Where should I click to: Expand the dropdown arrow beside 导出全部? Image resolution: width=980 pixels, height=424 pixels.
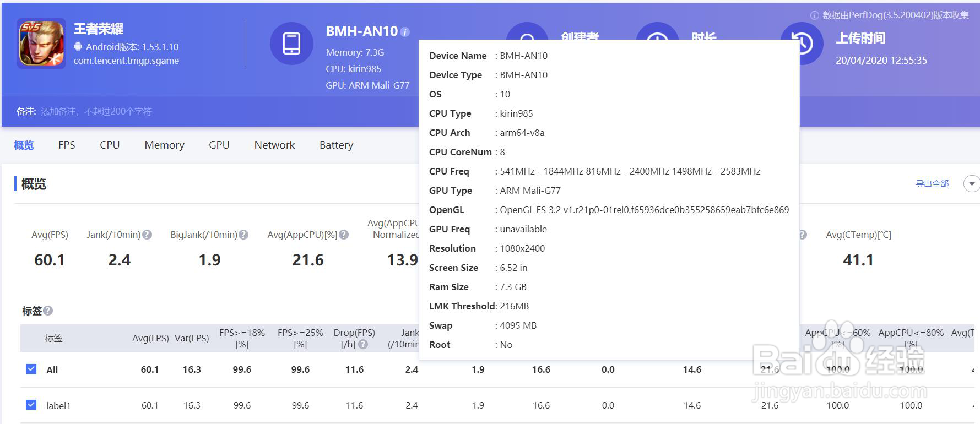tap(972, 184)
